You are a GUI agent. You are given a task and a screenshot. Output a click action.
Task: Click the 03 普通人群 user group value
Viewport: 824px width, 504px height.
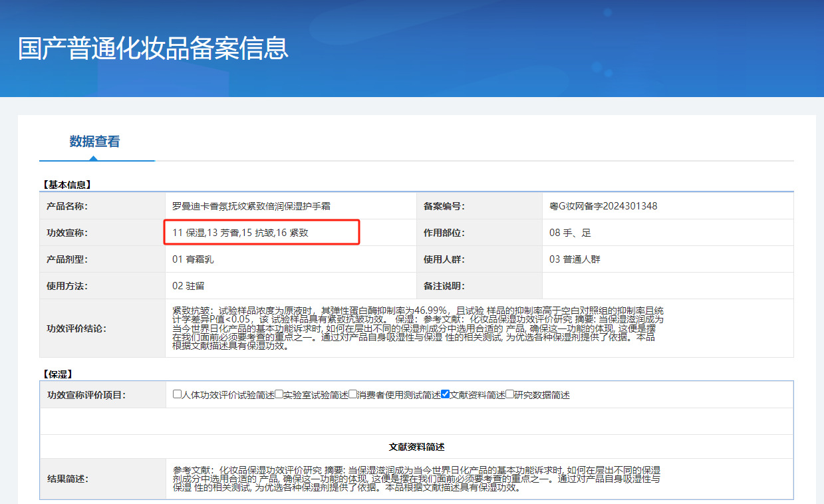click(575, 259)
